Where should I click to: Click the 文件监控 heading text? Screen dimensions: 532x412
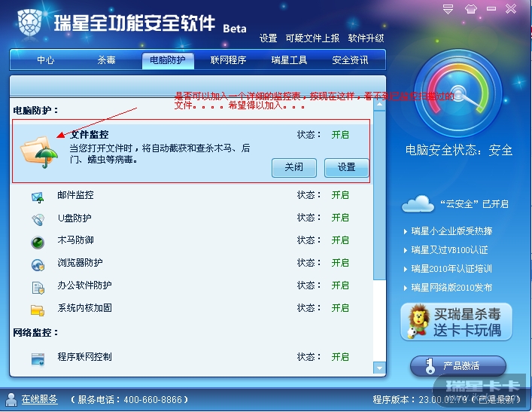(x=90, y=135)
